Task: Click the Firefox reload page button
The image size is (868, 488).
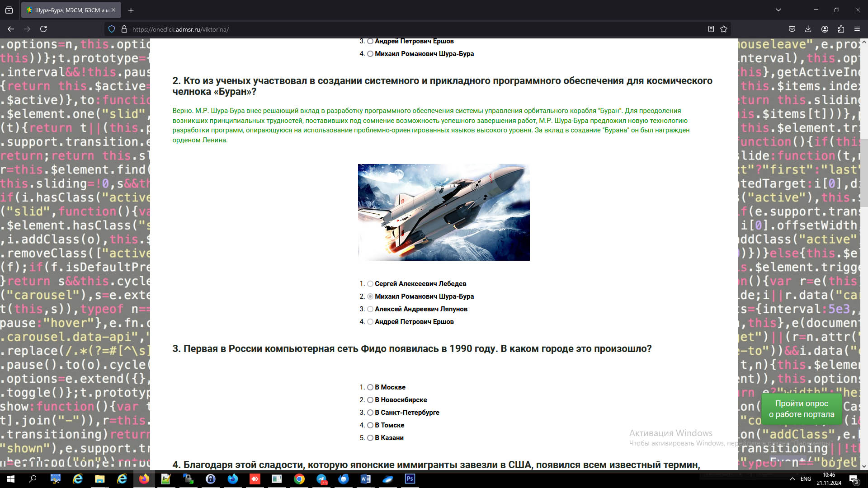Action: coord(43,29)
